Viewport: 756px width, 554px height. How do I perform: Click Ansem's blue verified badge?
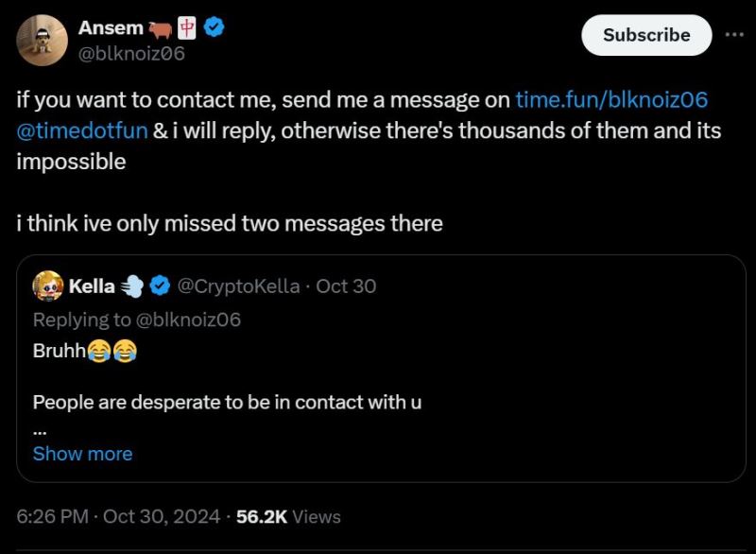coord(214,27)
